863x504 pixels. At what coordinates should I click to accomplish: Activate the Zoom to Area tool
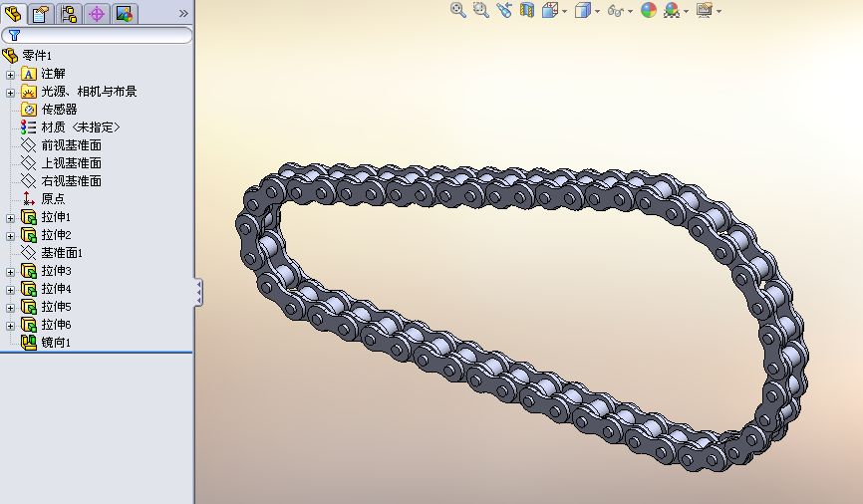tap(481, 10)
